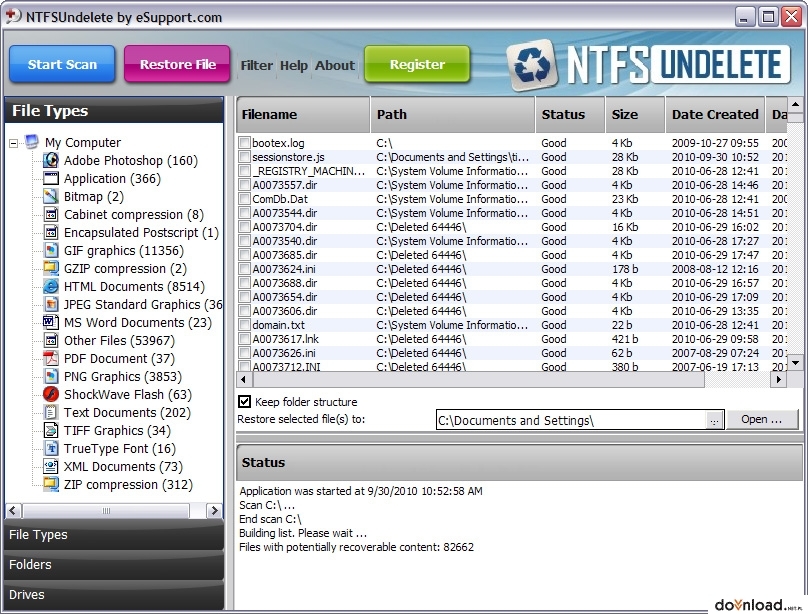Expand the Drives panel
Viewport: 808px width, 614px height.
click(114, 594)
